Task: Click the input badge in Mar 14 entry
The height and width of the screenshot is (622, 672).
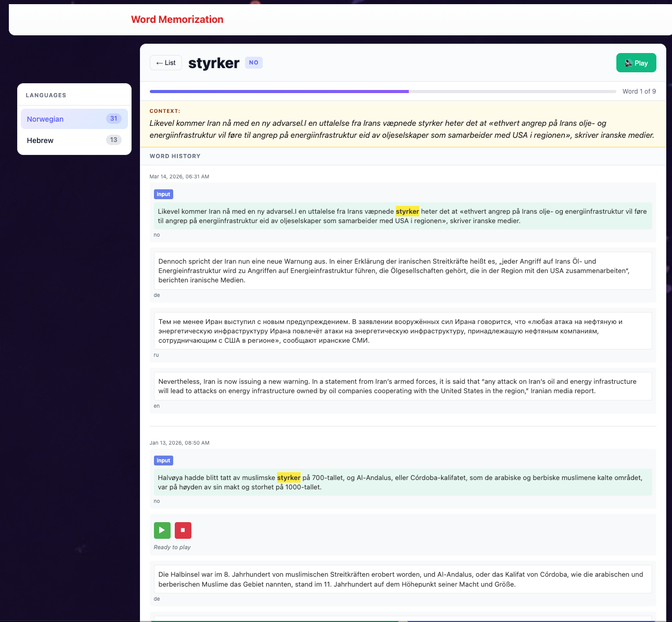Action: (163, 195)
